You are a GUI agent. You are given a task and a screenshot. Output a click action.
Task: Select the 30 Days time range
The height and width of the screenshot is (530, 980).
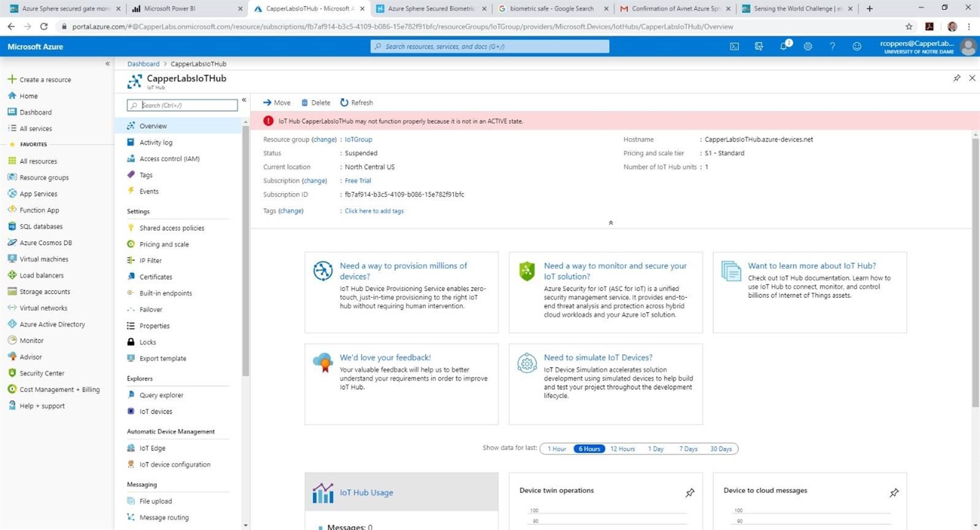(x=721, y=449)
